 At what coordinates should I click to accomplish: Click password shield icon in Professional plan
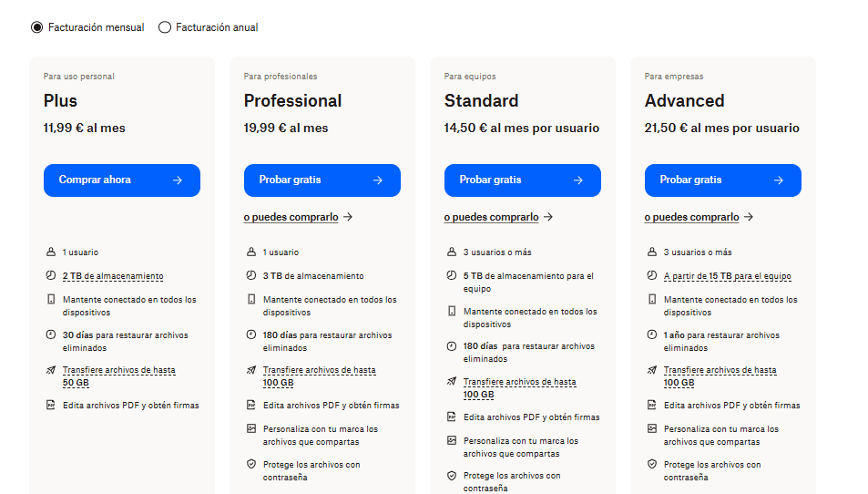point(250,464)
